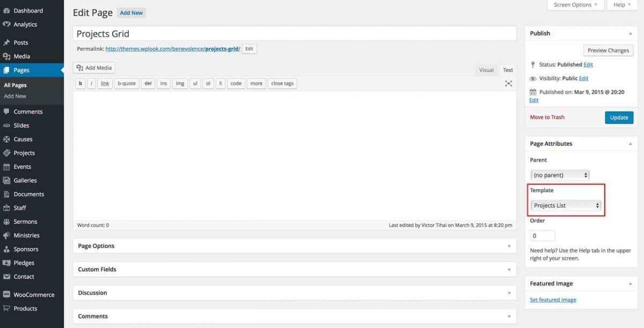Expand the Comments metabox arrow
Image resolution: width=644 pixels, height=328 pixels.
pos(509,316)
